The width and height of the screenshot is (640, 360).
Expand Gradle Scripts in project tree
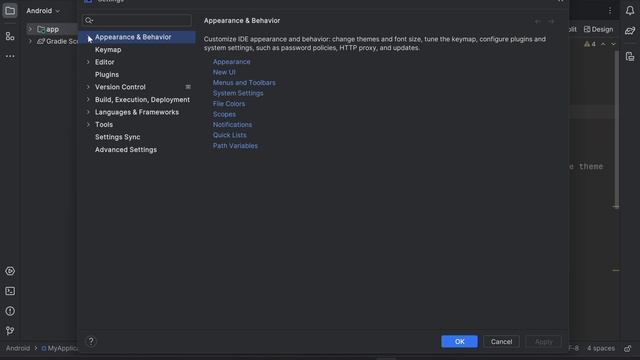[30, 41]
